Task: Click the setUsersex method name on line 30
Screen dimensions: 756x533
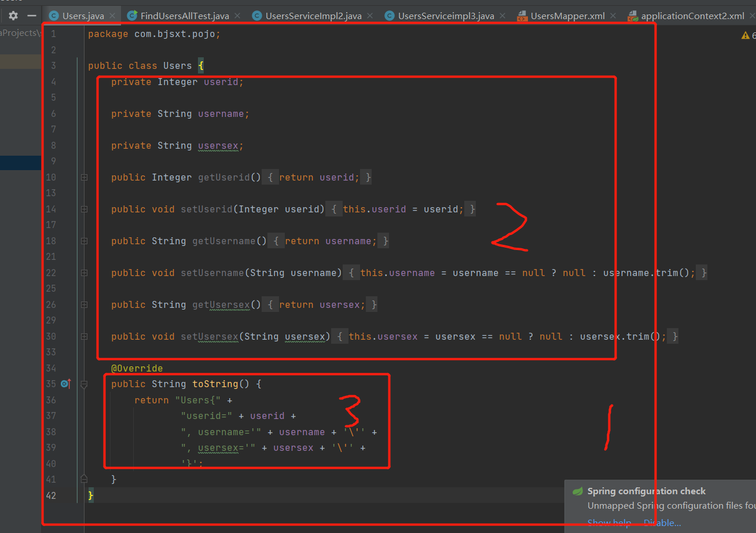Action: [x=210, y=337]
